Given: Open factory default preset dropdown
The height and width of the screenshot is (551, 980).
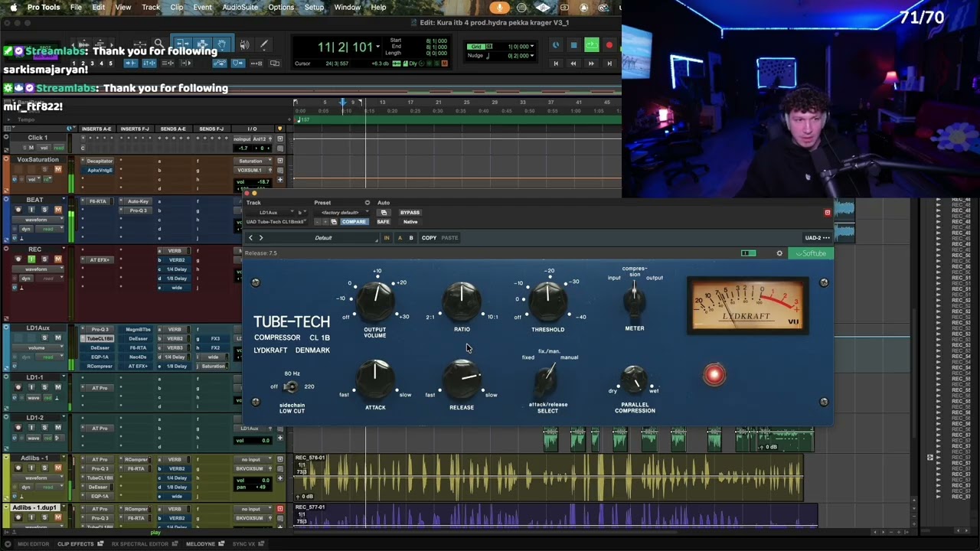Looking at the screenshot, I should tap(342, 213).
